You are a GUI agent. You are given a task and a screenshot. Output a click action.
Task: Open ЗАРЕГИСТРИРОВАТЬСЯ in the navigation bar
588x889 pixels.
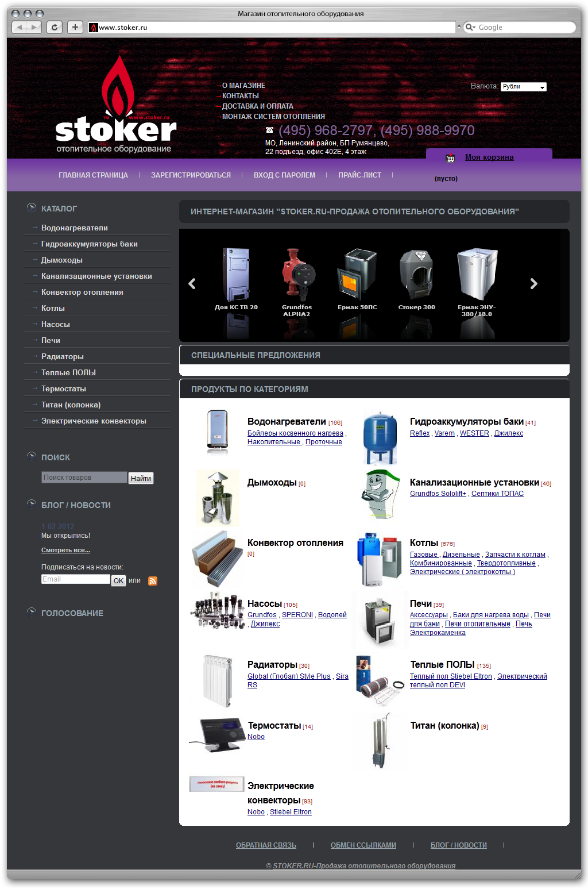pyautogui.click(x=191, y=175)
